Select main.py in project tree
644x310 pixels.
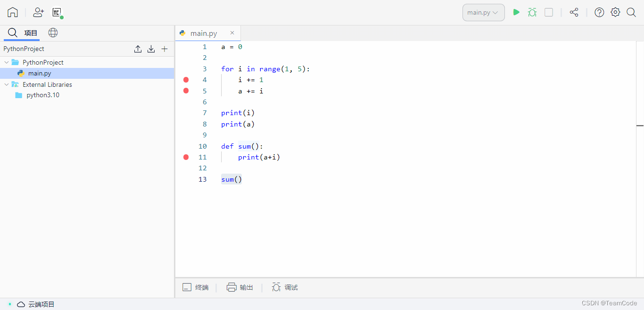point(87,73)
